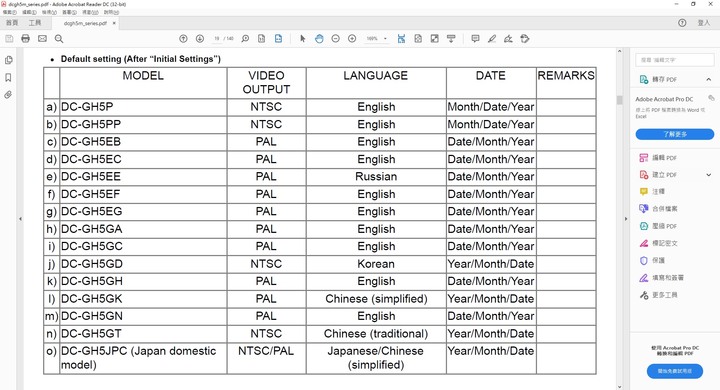
Task: Open the Help question mark icon
Action: pos(682,23)
